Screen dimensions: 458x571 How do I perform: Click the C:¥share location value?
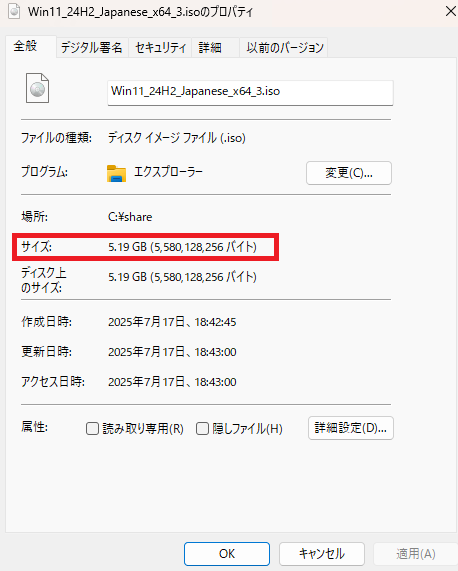(x=130, y=217)
